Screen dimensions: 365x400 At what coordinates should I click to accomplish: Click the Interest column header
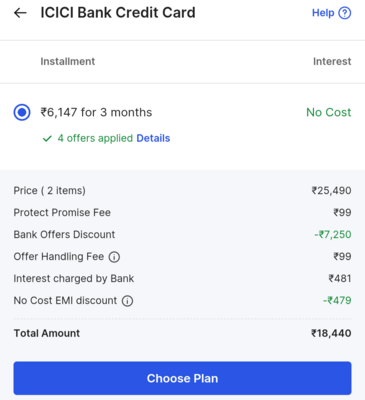pos(332,61)
